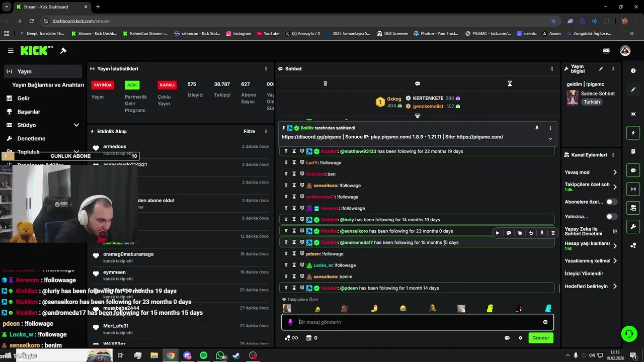
Task: Open Yayın İstatistikleri three-dot menu
Action: pyautogui.click(x=266, y=69)
